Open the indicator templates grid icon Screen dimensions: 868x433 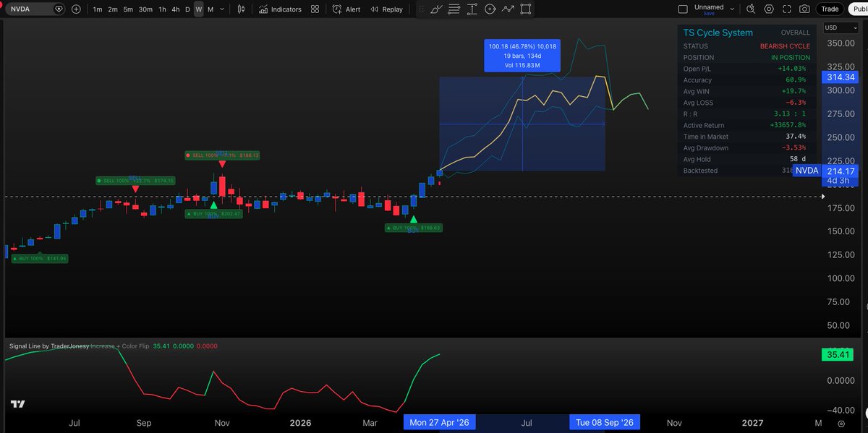pyautogui.click(x=315, y=9)
